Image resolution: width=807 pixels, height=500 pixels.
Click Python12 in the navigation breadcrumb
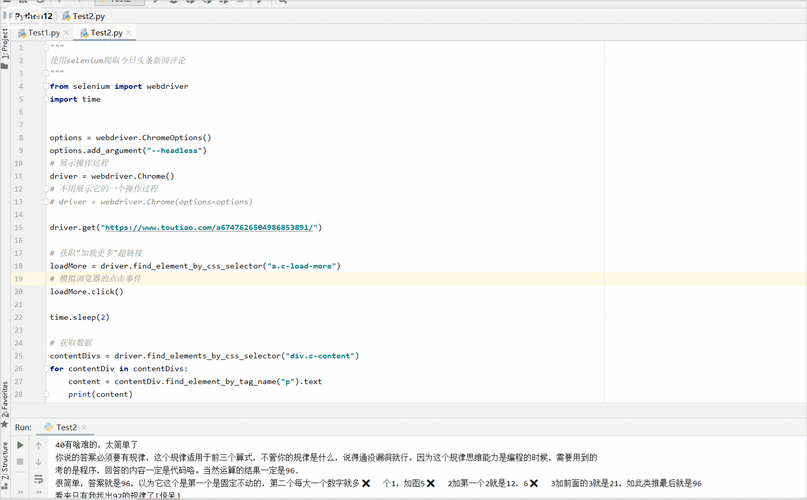[x=33, y=16]
